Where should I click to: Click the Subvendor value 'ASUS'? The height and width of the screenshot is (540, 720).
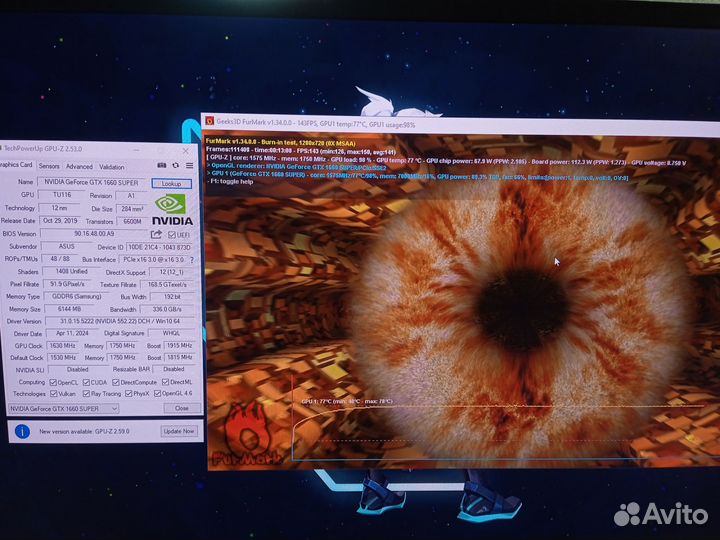pyautogui.click(x=67, y=246)
